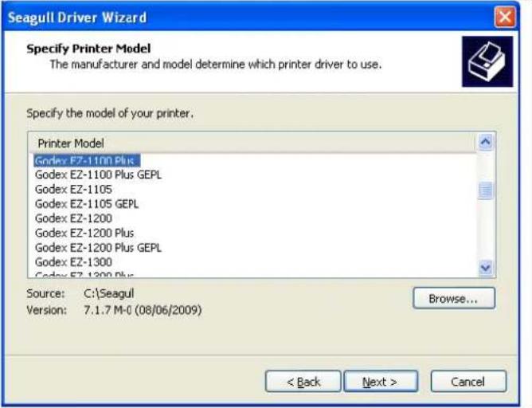Cancel the Seagull Driver Wizard

click(x=468, y=382)
